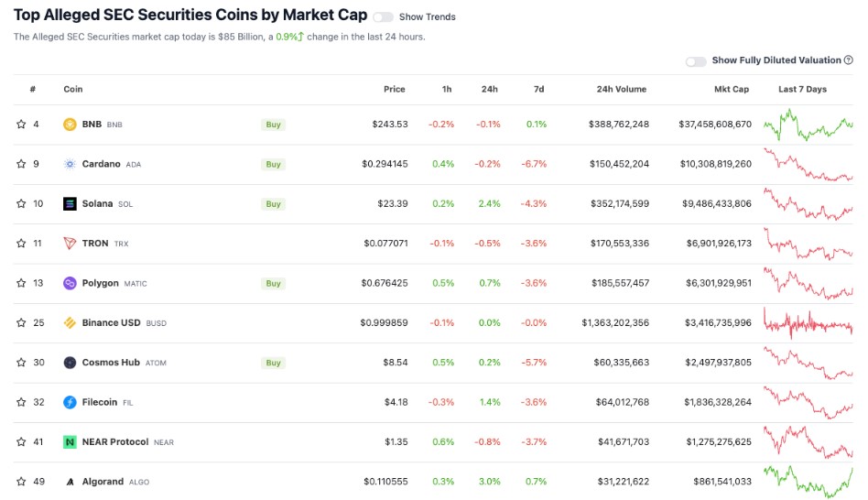Click the TRON coin logo icon
The width and height of the screenshot is (868, 500).
click(70, 244)
